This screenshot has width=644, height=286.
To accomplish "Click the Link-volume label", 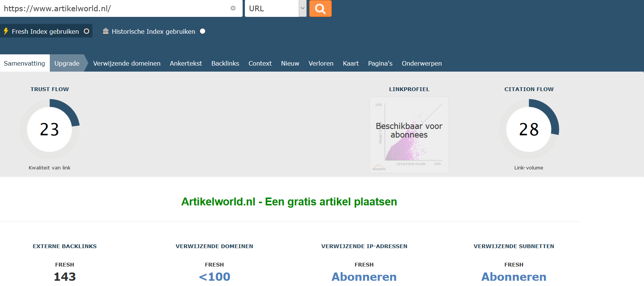I will tap(529, 168).
